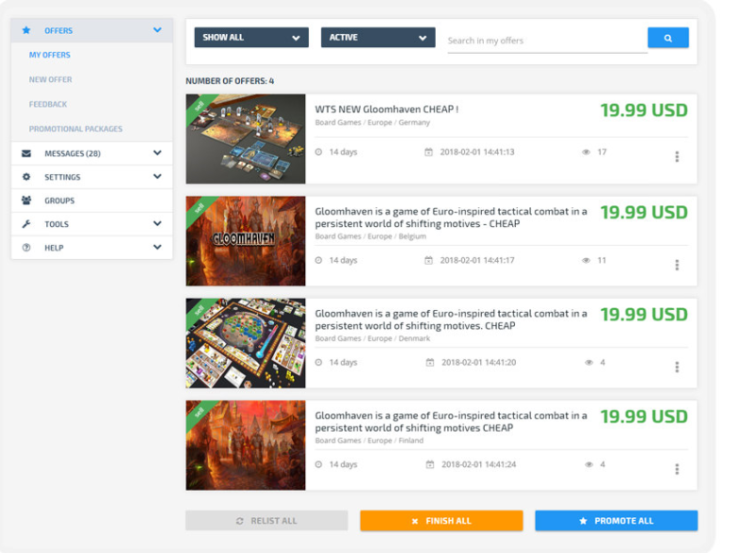The height and width of the screenshot is (553, 756).
Task: Click the orange FINISH ALL button
Action: pos(440,520)
